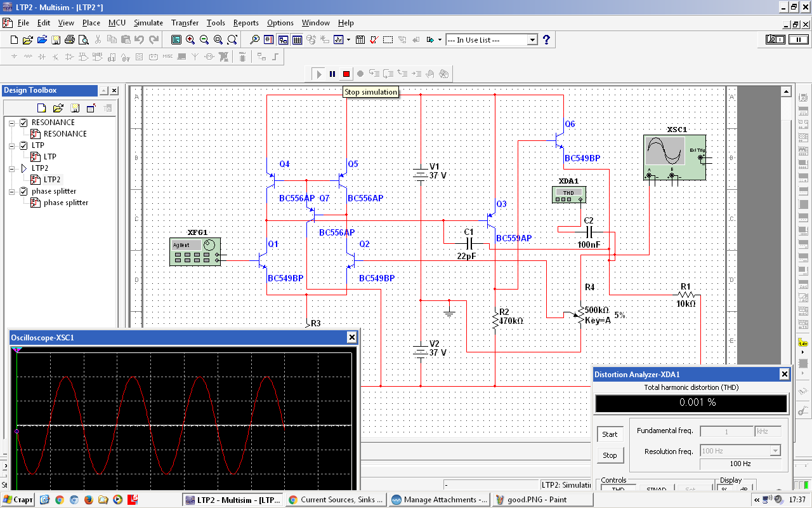Collapse the phase splitter tree node
Screen dimensions: 812x508
click(x=12, y=191)
